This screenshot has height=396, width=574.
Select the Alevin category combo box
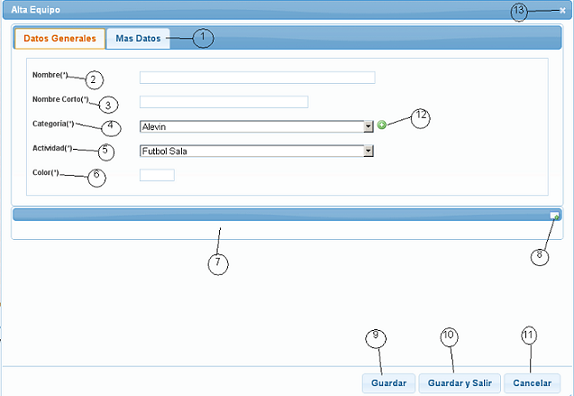[257, 127]
